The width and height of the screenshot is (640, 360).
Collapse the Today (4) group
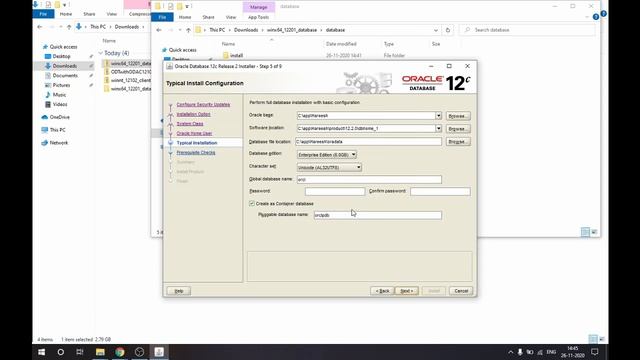tap(101, 53)
